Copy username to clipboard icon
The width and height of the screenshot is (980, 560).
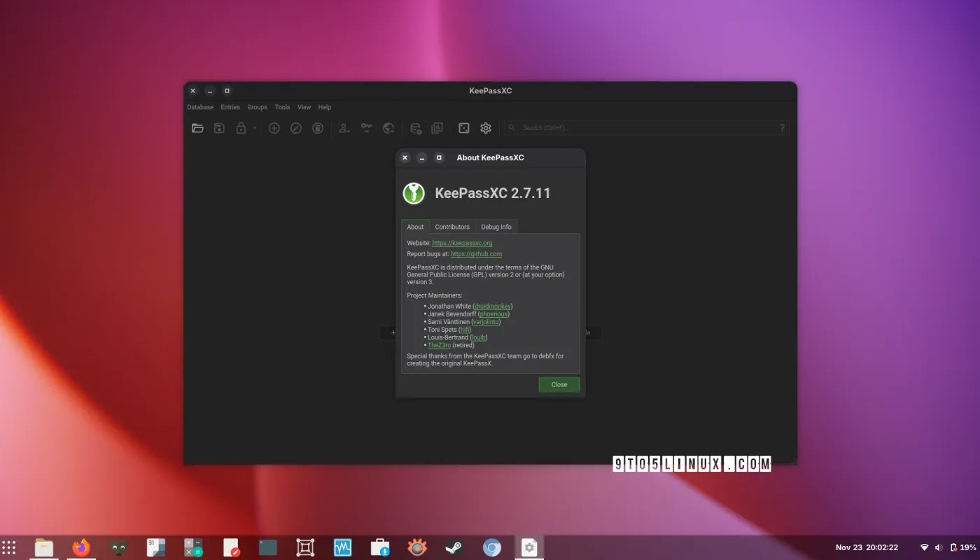[x=343, y=128]
